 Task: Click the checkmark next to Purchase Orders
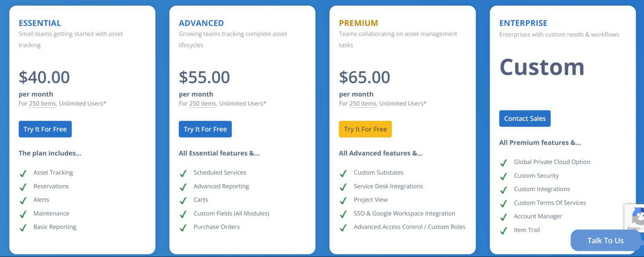pyautogui.click(x=184, y=227)
